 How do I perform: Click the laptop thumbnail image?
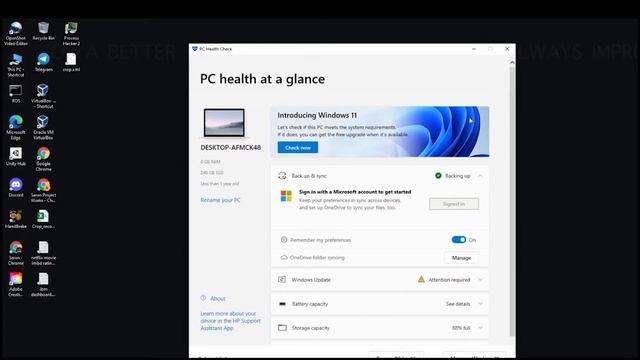tap(224, 122)
